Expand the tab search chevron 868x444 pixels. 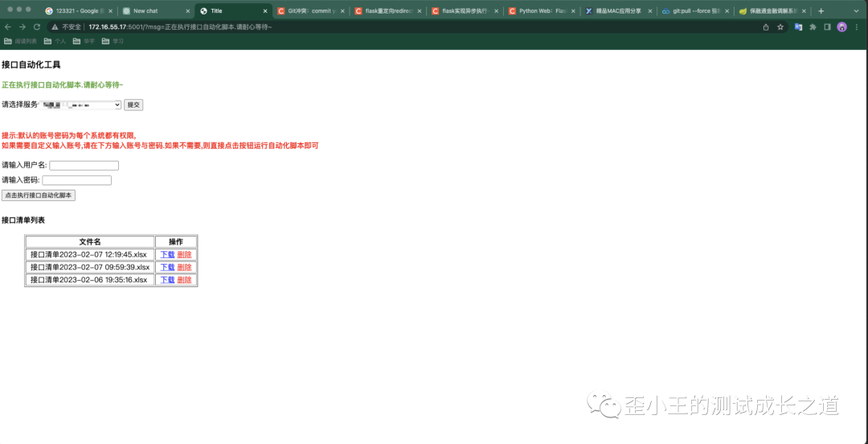(855, 10)
